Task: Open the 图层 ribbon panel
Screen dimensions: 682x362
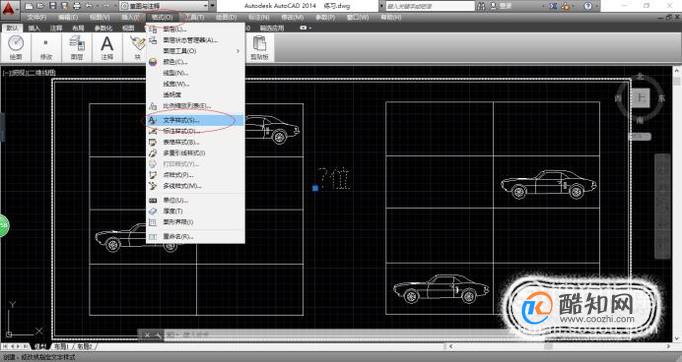Action: coord(77,47)
